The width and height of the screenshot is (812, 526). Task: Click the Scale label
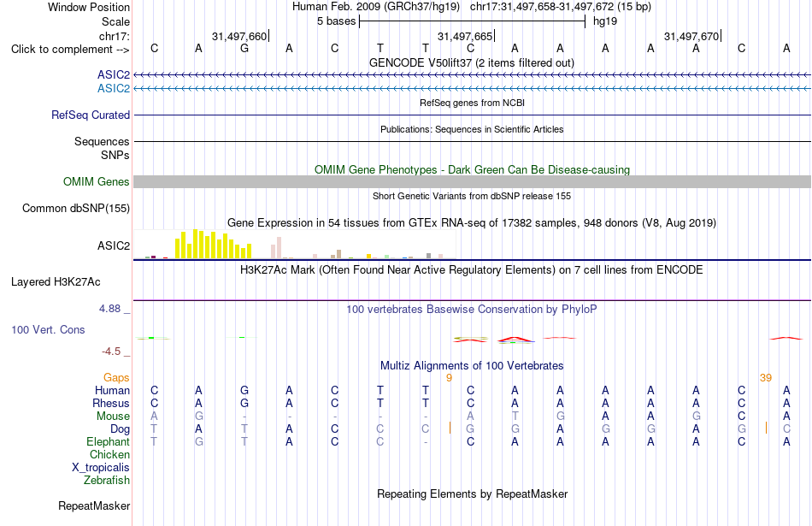pyautogui.click(x=116, y=21)
